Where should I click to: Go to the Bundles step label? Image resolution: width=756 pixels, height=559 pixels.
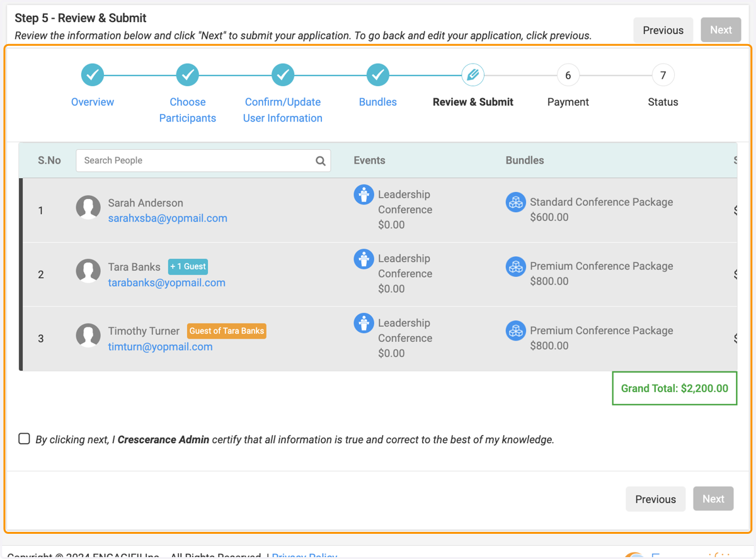pos(378,102)
